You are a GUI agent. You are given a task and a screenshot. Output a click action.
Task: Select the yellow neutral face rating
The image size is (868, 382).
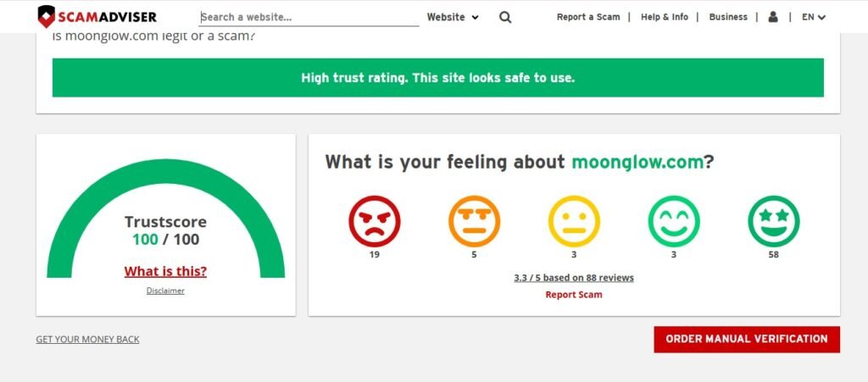click(x=574, y=221)
